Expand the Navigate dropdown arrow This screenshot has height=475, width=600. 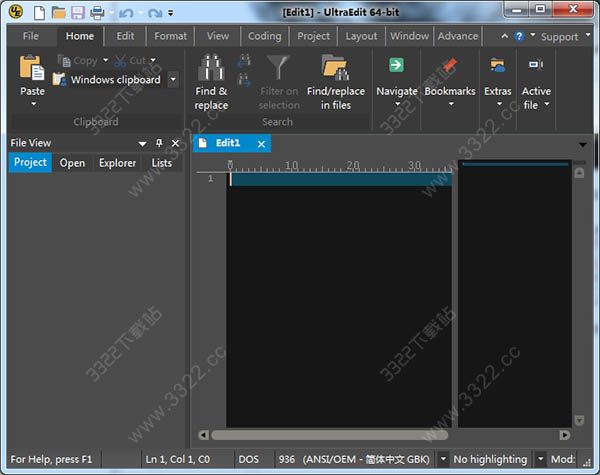click(x=397, y=104)
